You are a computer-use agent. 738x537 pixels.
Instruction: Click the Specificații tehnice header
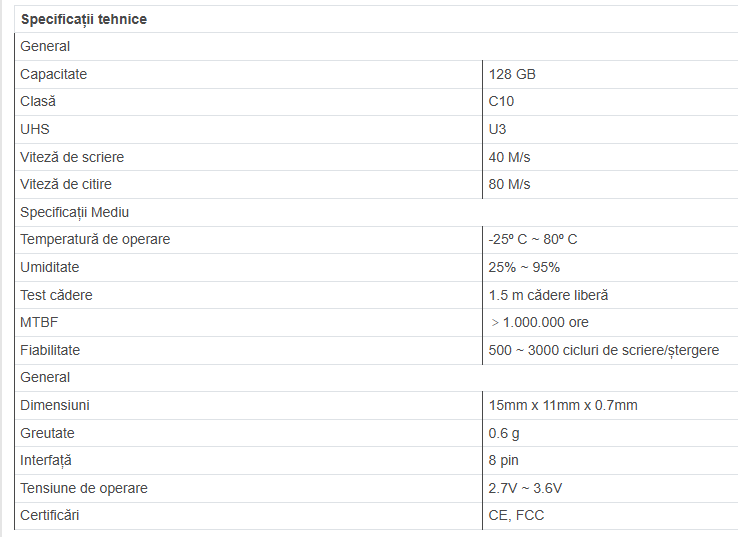click(84, 19)
